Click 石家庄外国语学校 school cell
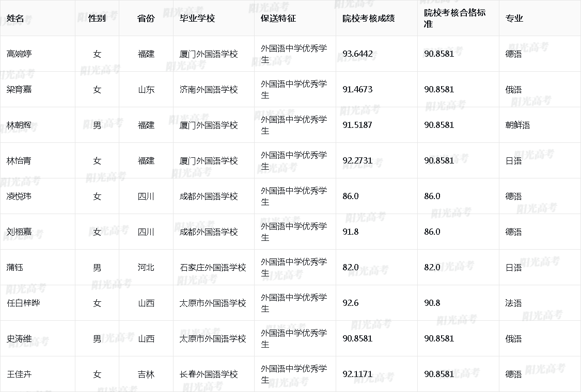581x392 pixels. (x=213, y=267)
